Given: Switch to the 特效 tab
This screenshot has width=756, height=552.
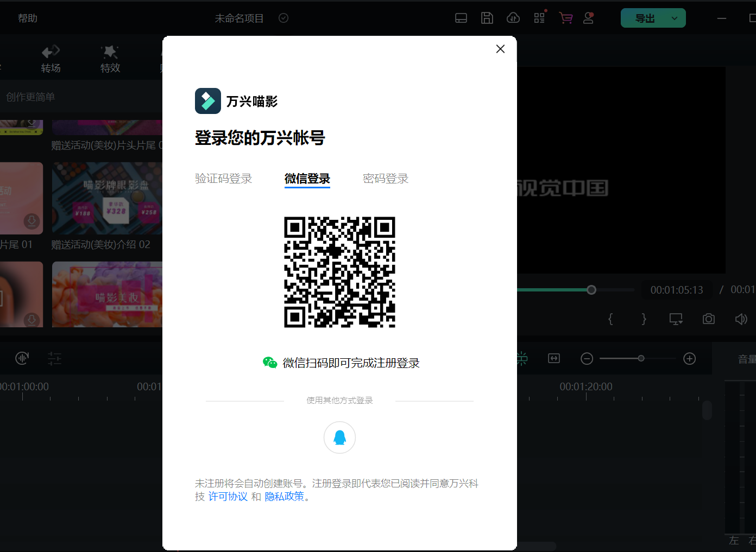Looking at the screenshot, I should tap(110, 59).
